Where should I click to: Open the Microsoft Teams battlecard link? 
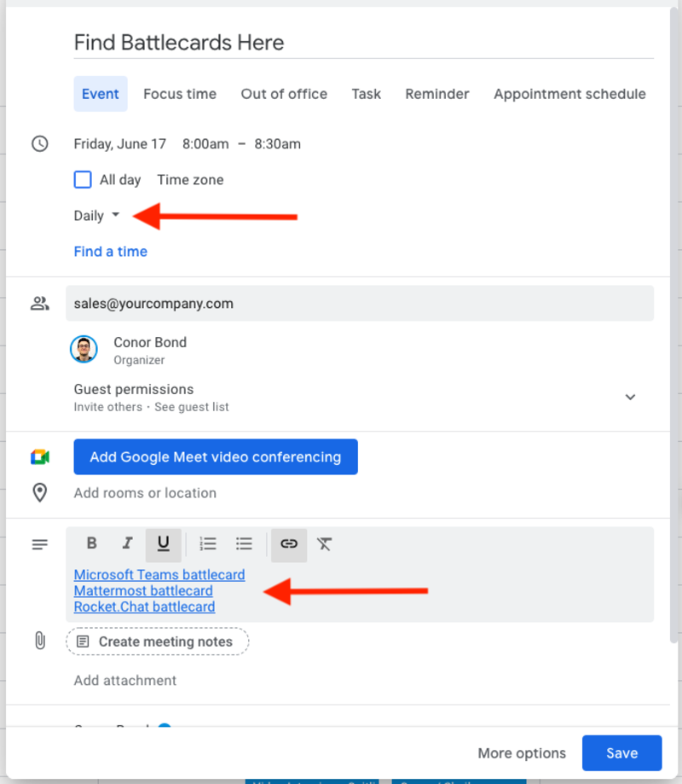[159, 574]
